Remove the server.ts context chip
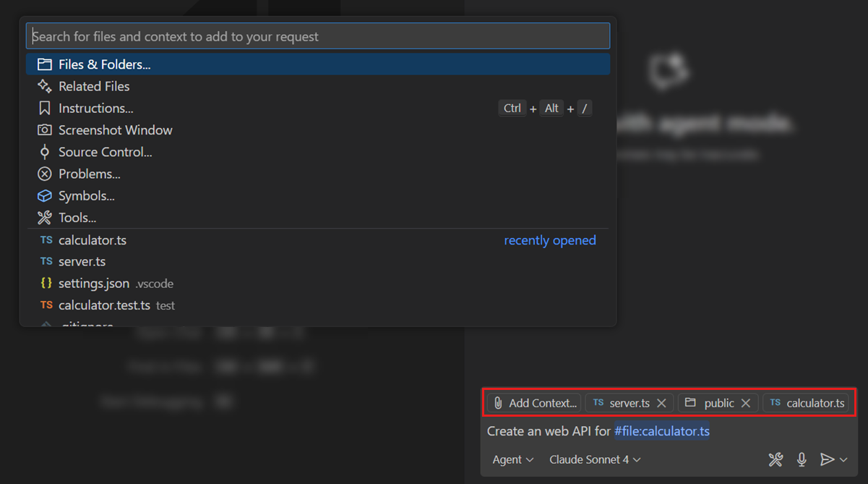Viewport: 868px width, 484px height. point(661,403)
